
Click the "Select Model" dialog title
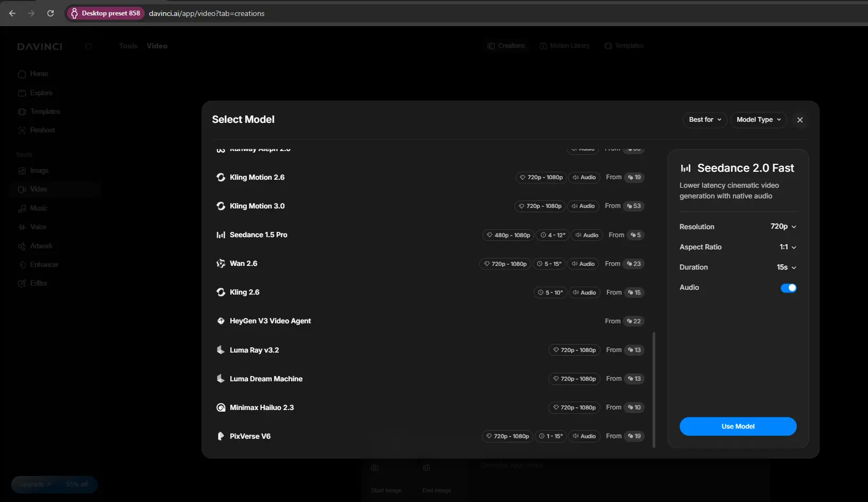click(x=243, y=120)
